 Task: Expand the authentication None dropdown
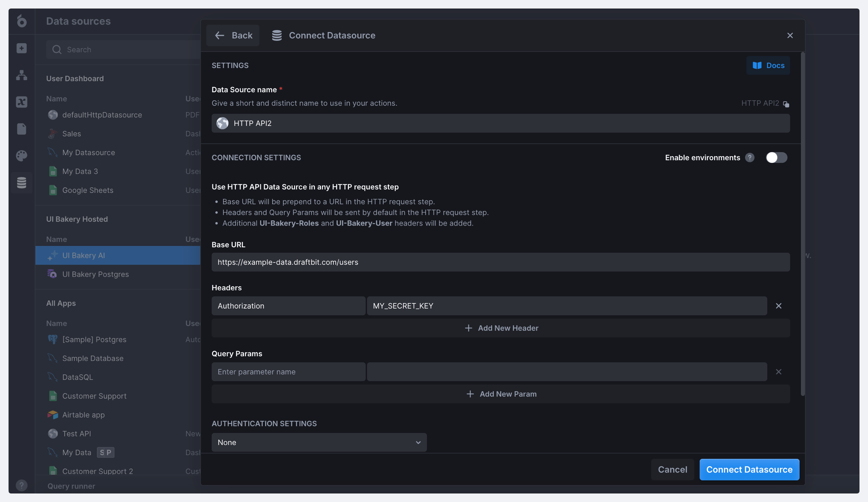[319, 442]
